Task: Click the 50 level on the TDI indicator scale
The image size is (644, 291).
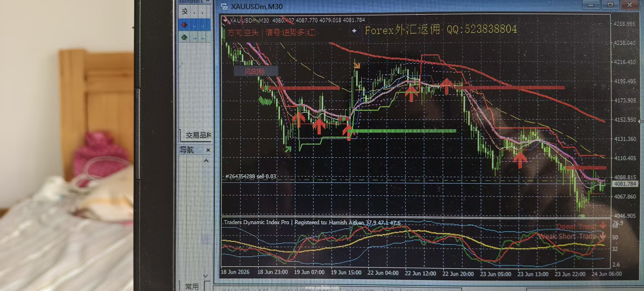Action: point(615,237)
